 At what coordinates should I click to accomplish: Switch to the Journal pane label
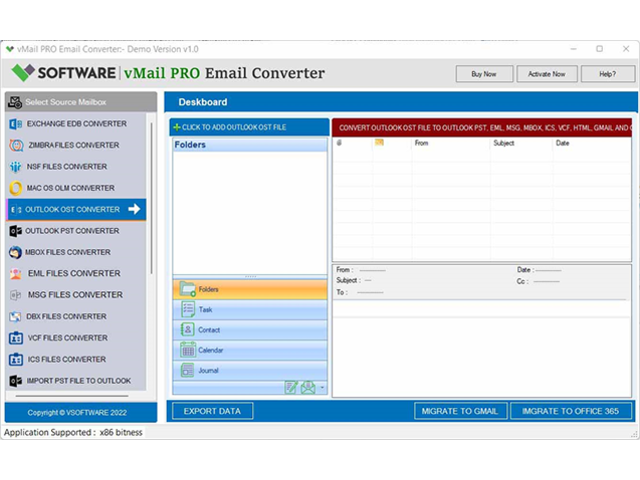click(208, 371)
